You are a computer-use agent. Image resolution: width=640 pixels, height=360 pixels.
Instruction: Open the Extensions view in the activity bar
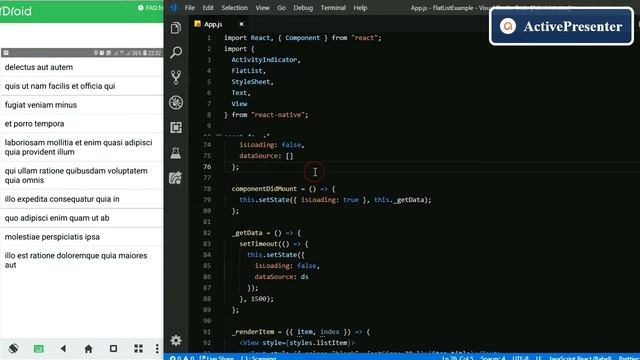click(176, 128)
